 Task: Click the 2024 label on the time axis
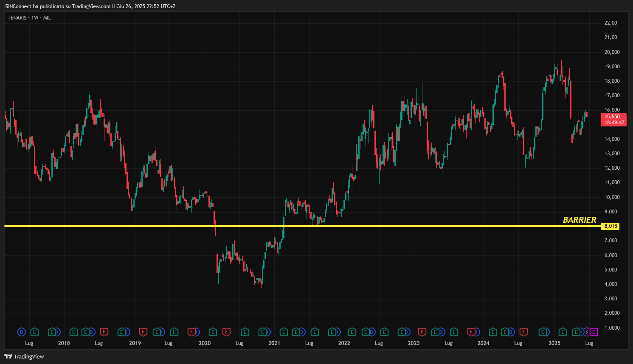tap(483, 343)
